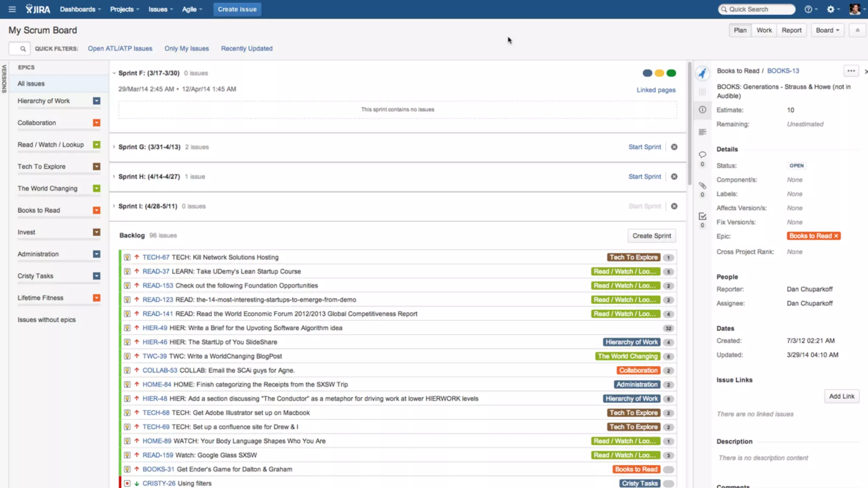Click the hamburger menu icon beside the JIRA logo

[x=12, y=9]
